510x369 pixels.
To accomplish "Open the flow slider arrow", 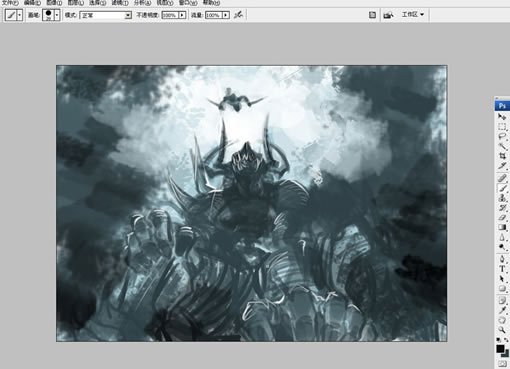I will pyautogui.click(x=226, y=15).
